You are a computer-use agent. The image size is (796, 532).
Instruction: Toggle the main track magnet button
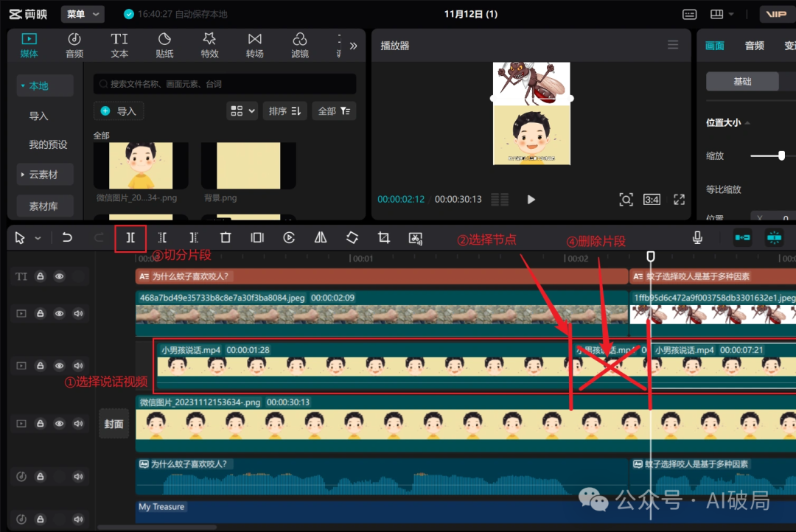(743, 237)
